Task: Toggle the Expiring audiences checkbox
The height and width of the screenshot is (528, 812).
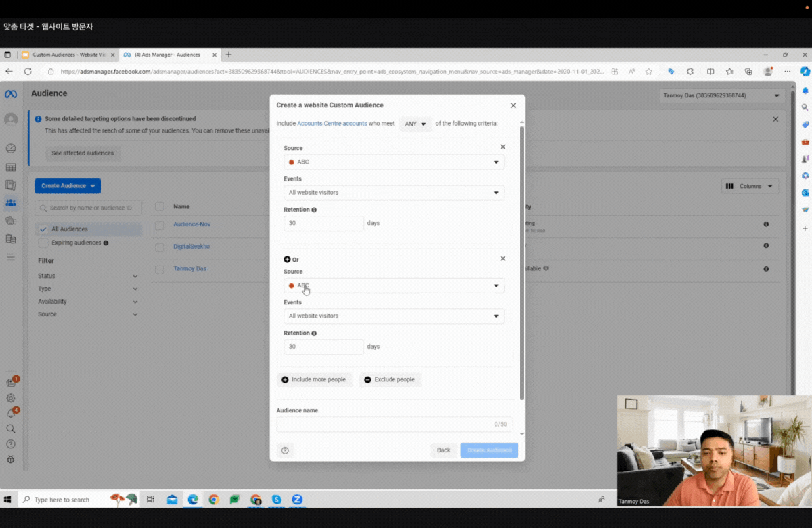Action: [43, 243]
